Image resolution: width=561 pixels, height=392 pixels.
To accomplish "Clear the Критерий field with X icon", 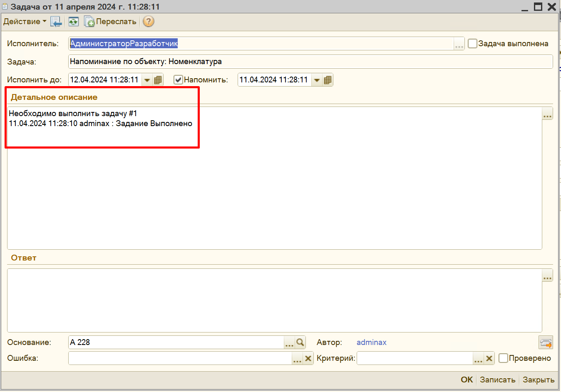I will pos(489,358).
